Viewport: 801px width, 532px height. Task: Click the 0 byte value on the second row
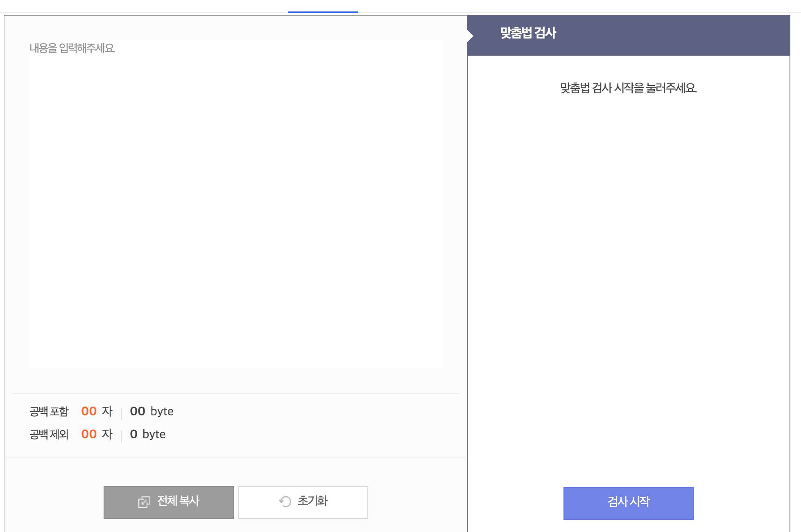[x=148, y=434]
